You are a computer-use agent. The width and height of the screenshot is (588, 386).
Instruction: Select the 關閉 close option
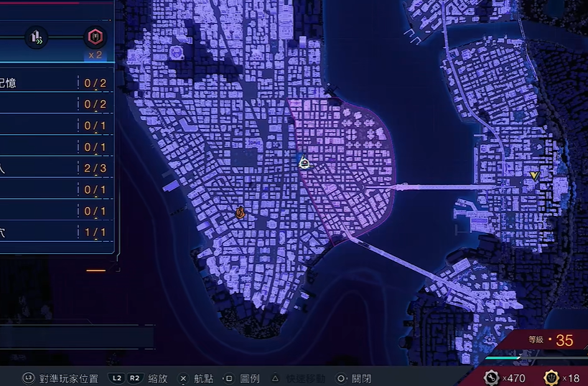pyautogui.click(x=362, y=379)
